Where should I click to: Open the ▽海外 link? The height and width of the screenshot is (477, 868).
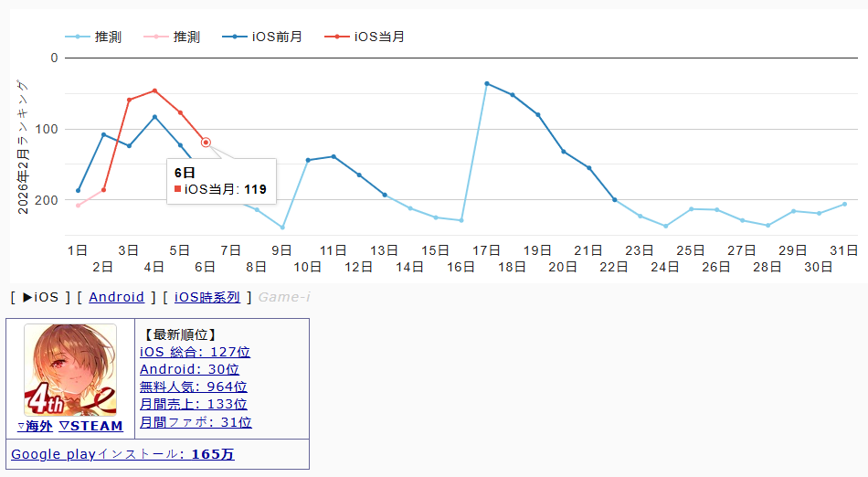(35, 426)
